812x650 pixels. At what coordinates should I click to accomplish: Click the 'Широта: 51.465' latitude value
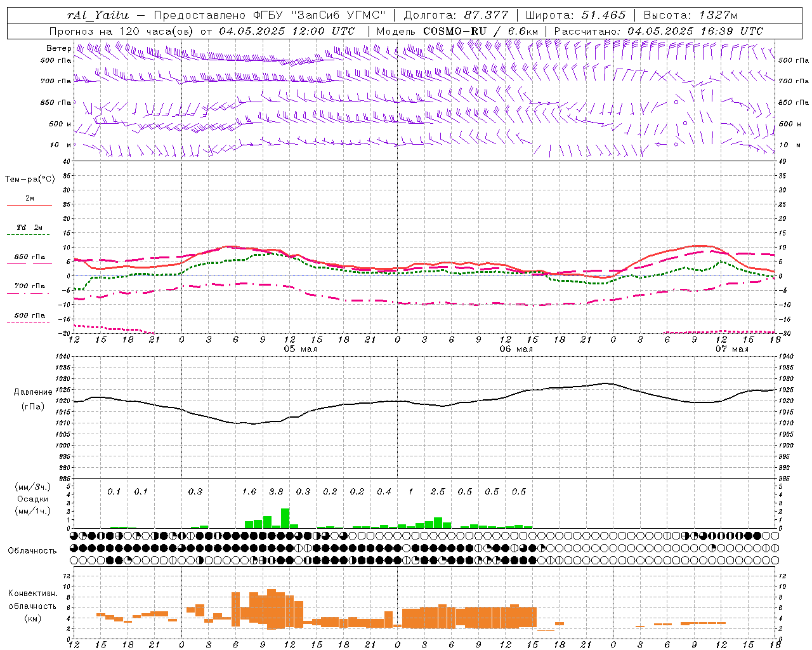[575, 15]
